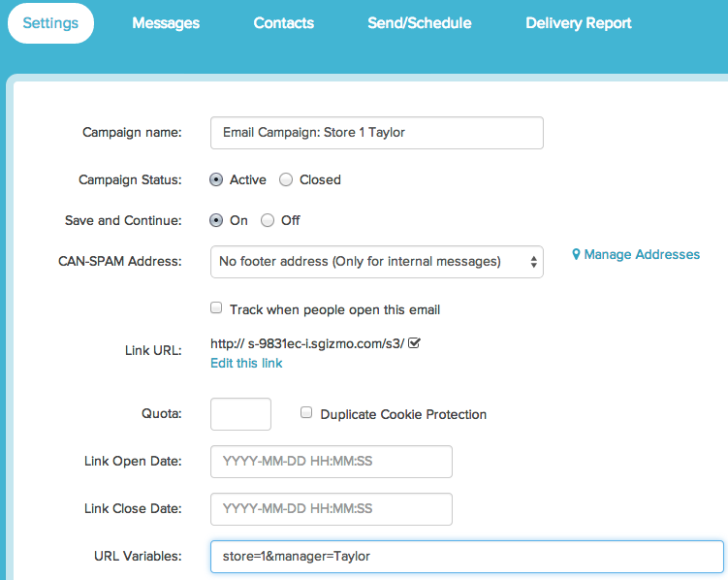Viewport: 728px width, 580px height.
Task: Focus the Quota input box
Action: click(240, 414)
